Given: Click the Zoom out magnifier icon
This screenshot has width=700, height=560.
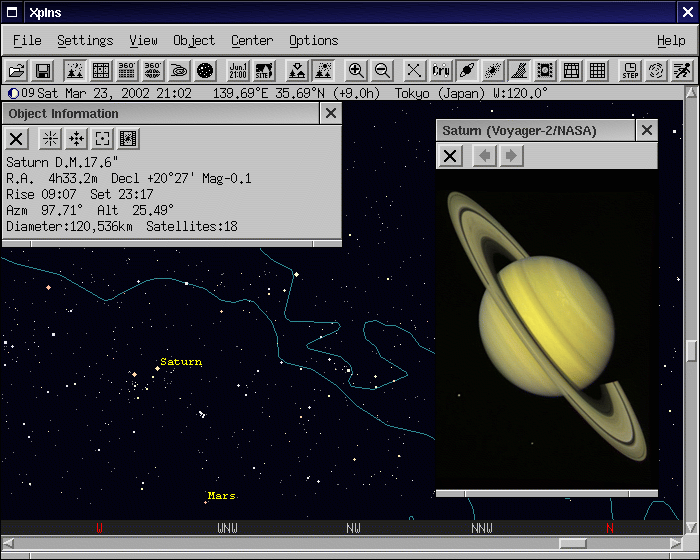Looking at the screenshot, I should [x=382, y=71].
